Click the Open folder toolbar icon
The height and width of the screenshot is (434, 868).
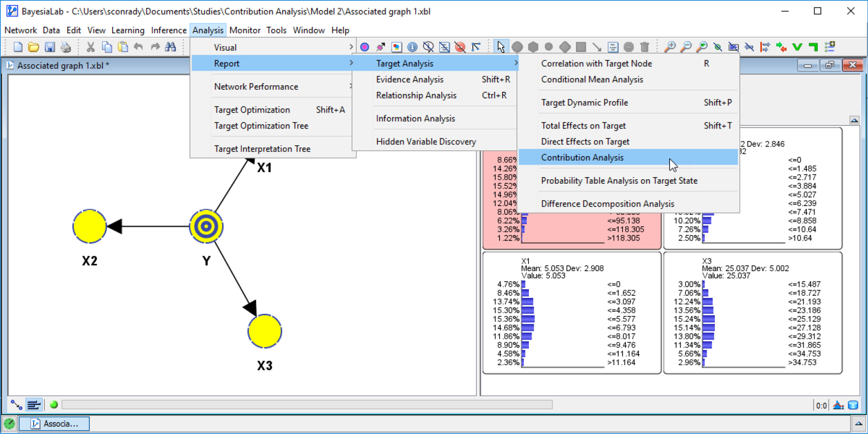click(x=34, y=47)
